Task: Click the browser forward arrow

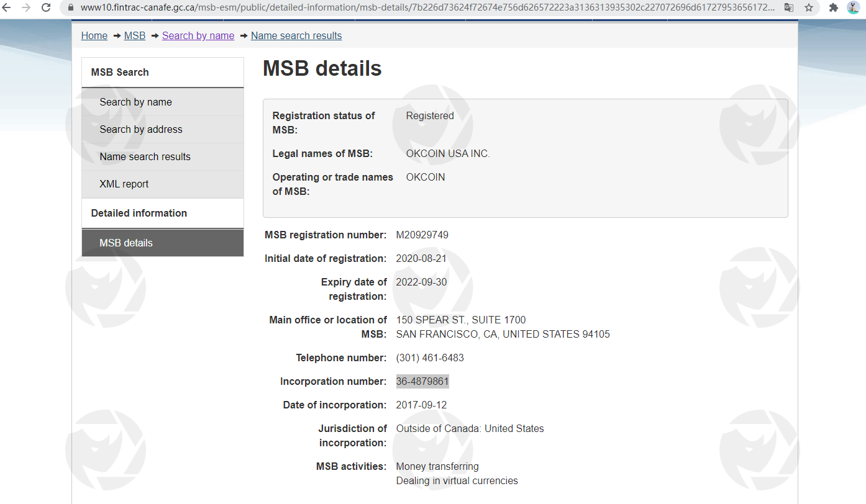Action: (x=26, y=7)
